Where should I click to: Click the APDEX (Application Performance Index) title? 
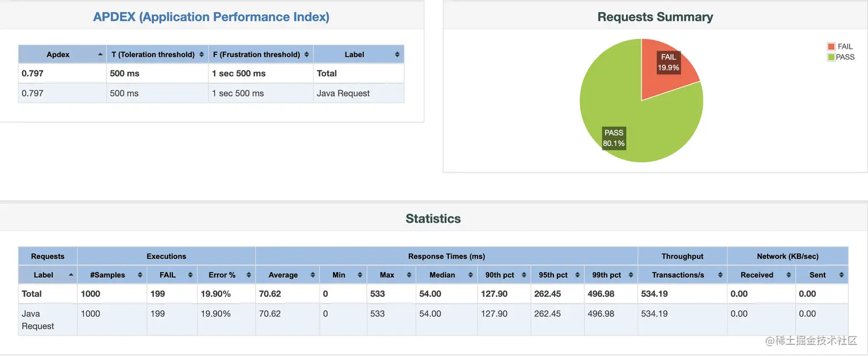coord(211,17)
